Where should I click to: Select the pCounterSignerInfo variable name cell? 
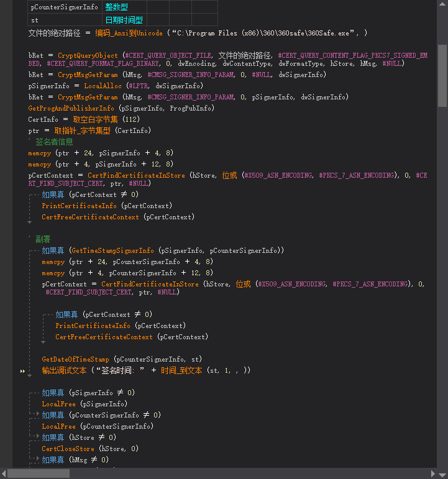(65, 7)
